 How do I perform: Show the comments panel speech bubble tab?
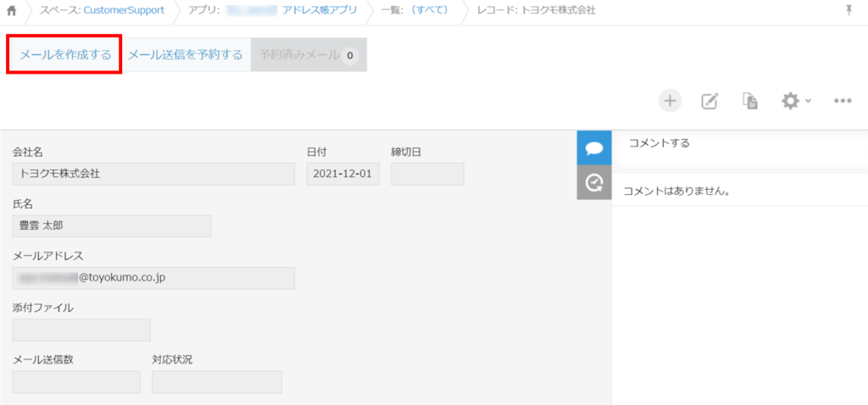[x=594, y=147]
